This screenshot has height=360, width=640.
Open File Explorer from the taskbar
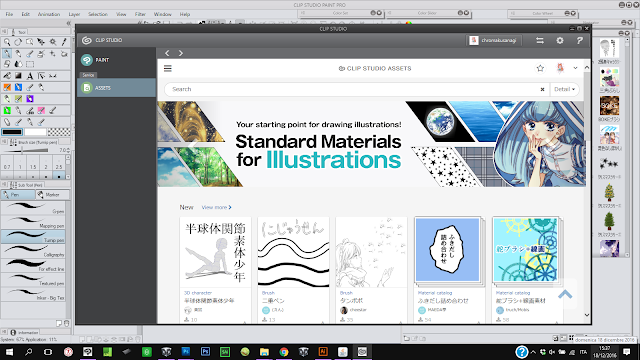(x=264, y=352)
